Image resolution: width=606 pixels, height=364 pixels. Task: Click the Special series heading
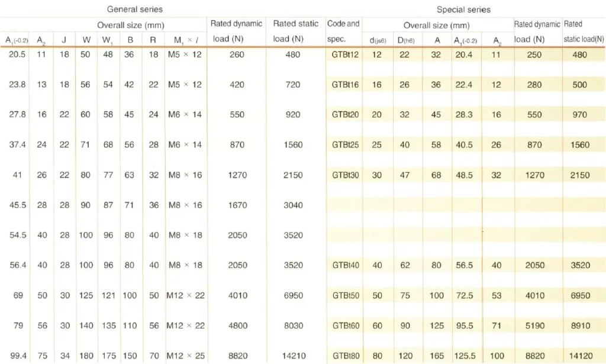(463, 9)
